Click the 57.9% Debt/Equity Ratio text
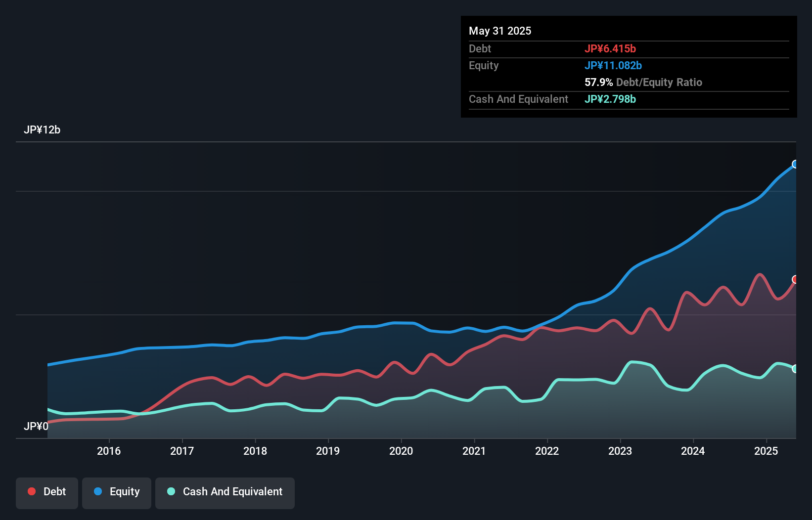 [x=643, y=83]
